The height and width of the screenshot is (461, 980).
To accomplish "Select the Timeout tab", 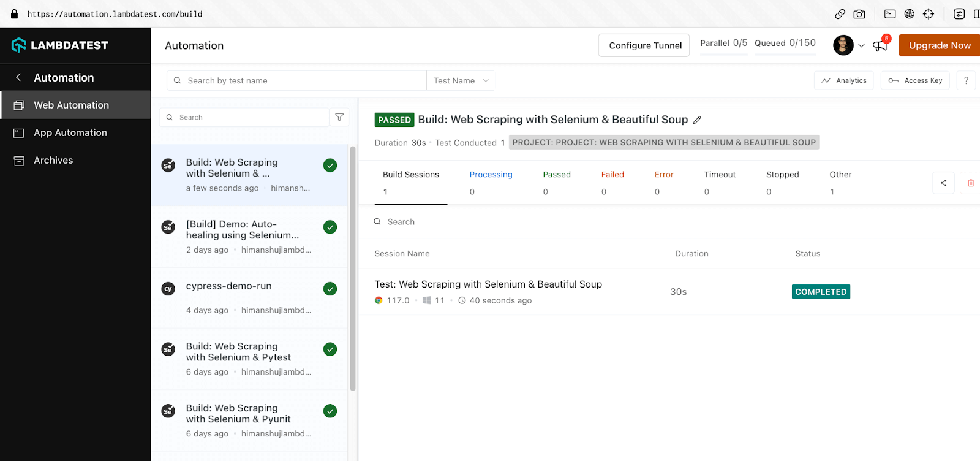I will click(x=720, y=183).
